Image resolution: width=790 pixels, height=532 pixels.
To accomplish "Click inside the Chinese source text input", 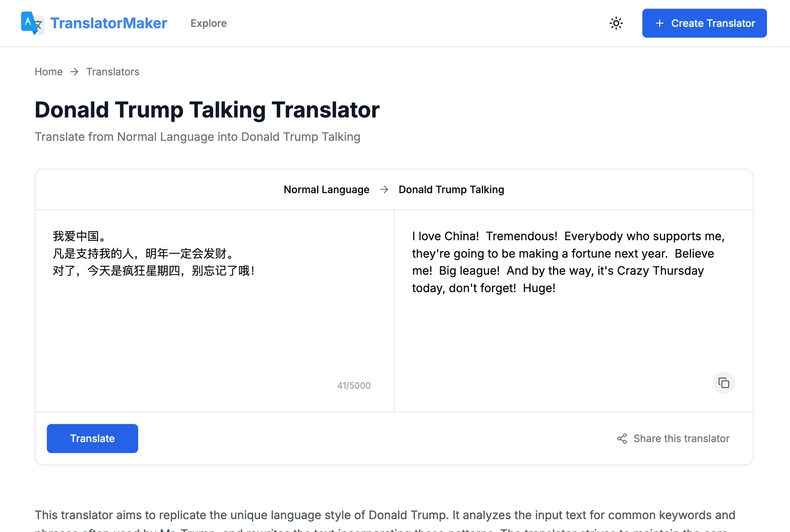I will (x=215, y=310).
